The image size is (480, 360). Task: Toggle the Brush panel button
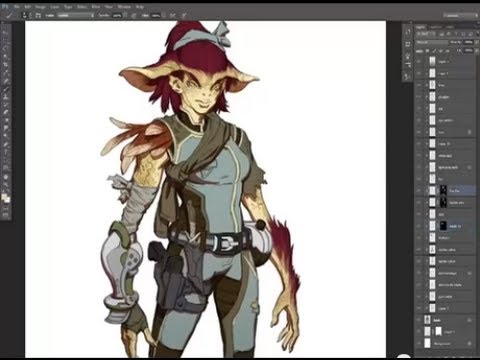tap(38, 15)
